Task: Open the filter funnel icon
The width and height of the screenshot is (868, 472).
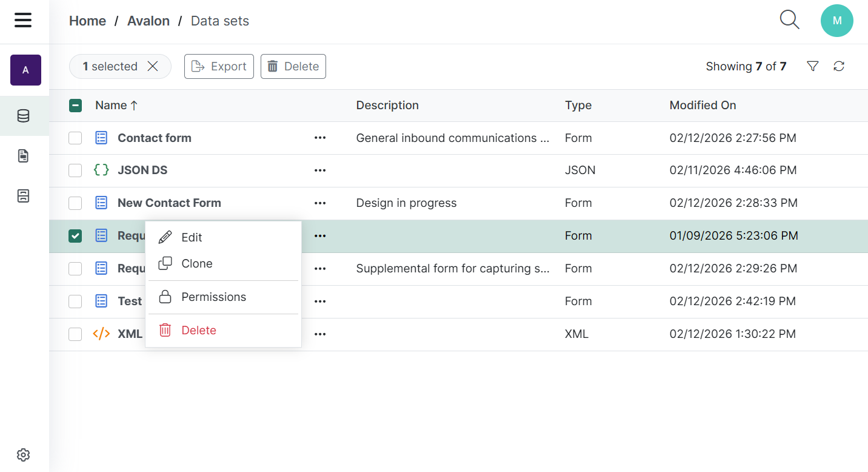Action: (813, 67)
